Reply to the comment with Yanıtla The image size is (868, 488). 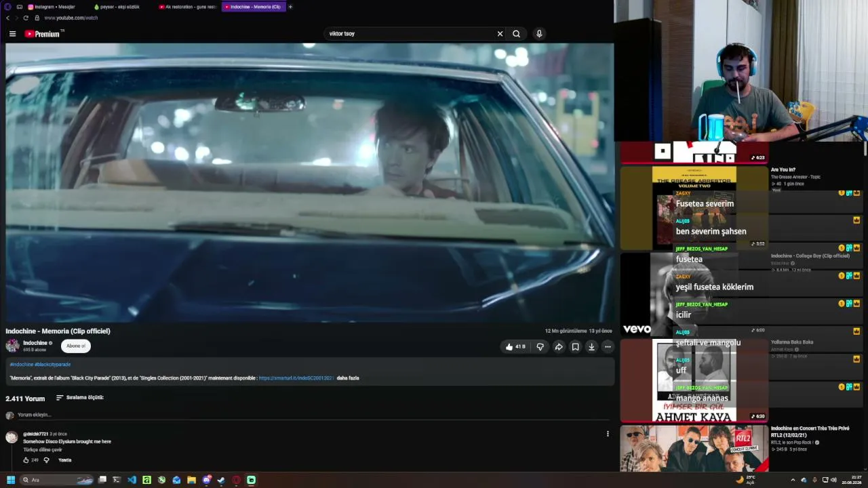click(x=65, y=460)
